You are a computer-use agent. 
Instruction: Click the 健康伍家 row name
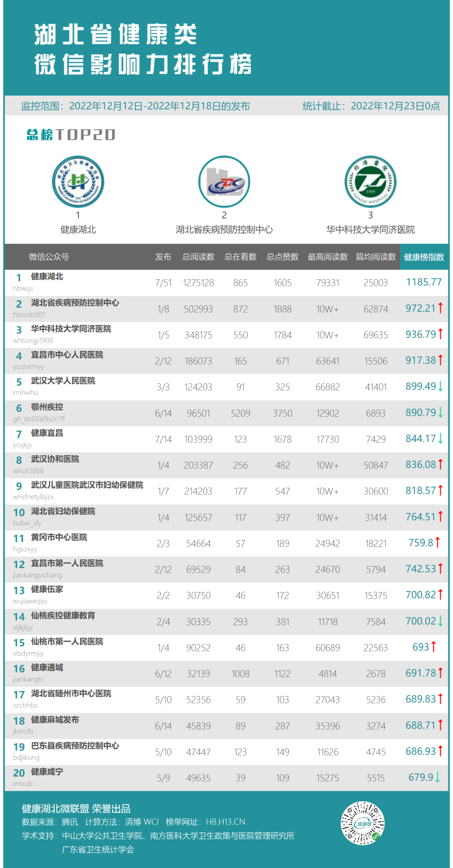pyautogui.click(x=47, y=589)
